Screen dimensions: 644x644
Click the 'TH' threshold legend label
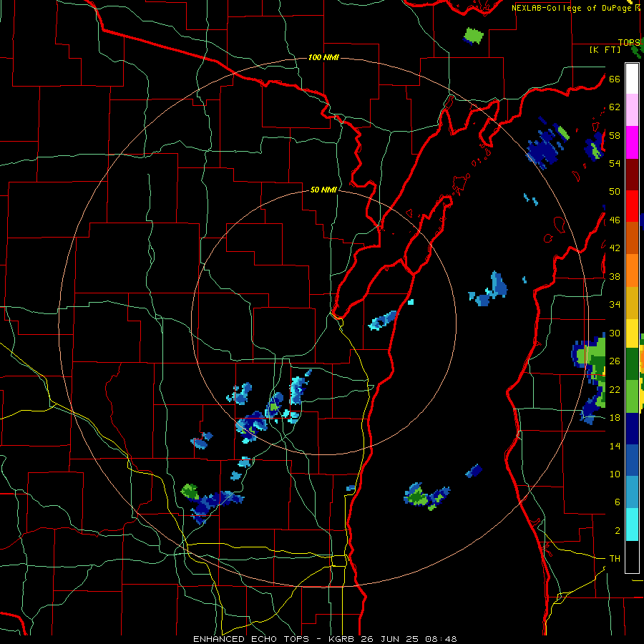615,559
